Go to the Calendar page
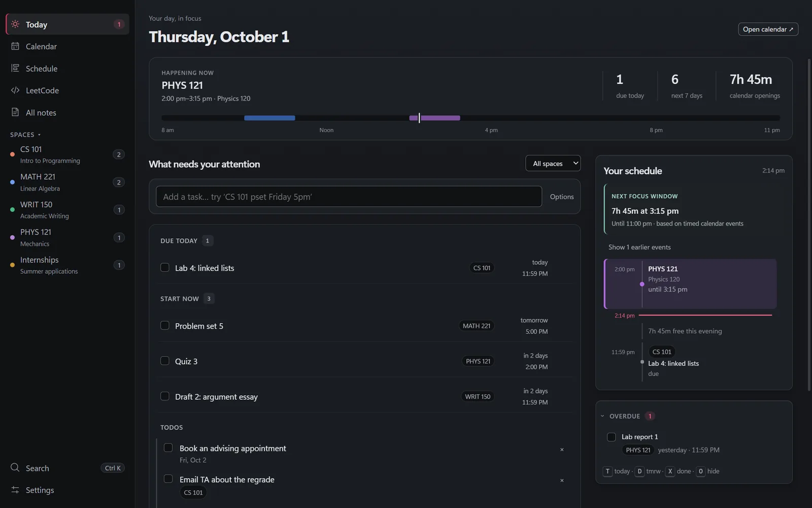Image resolution: width=812 pixels, height=508 pixels. pos(67,46)
